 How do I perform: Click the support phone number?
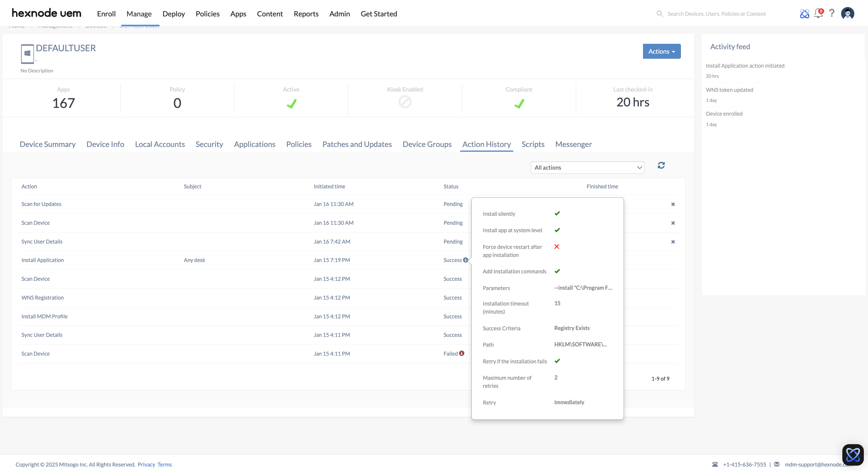[744, 464]
